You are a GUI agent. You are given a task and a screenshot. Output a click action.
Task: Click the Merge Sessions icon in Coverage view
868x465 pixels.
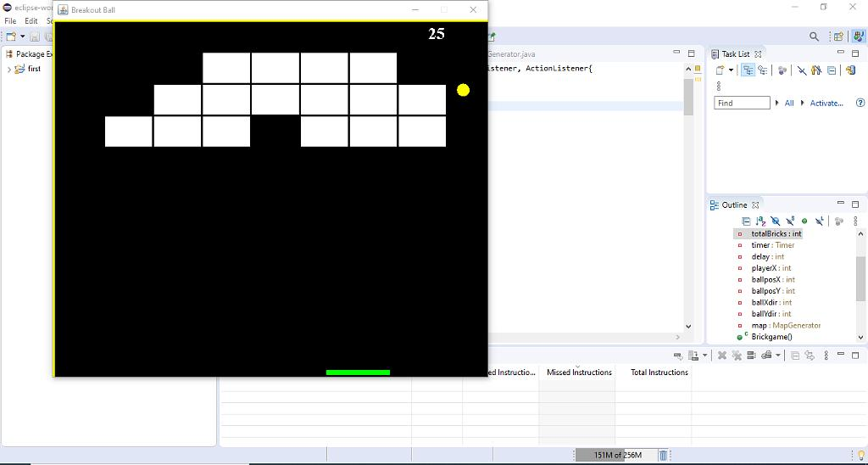(x=751, y=356)
